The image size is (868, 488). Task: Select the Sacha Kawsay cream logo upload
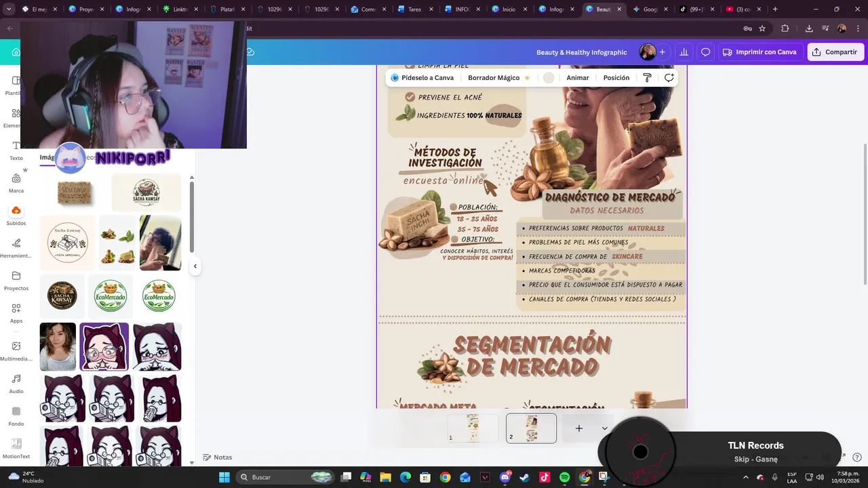coord(146,192)
